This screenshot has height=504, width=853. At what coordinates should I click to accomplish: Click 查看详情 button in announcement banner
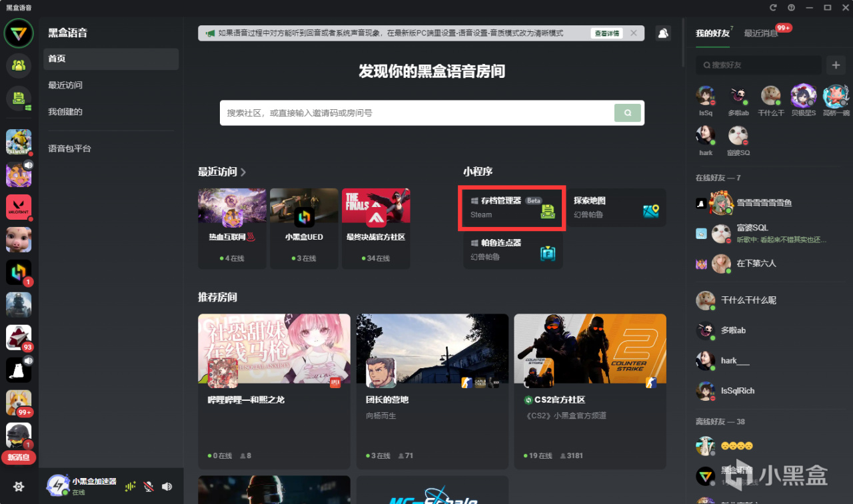pos(606,33)
